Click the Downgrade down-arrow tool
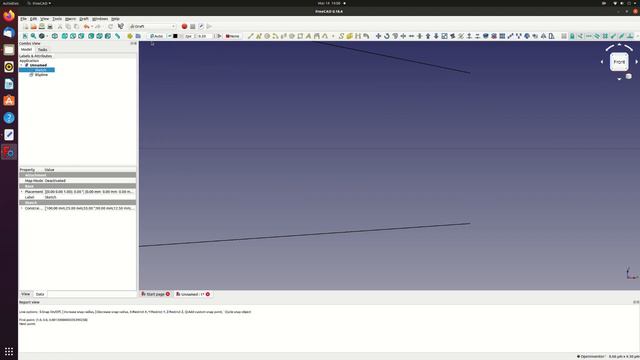 click(x=436, y=36)
